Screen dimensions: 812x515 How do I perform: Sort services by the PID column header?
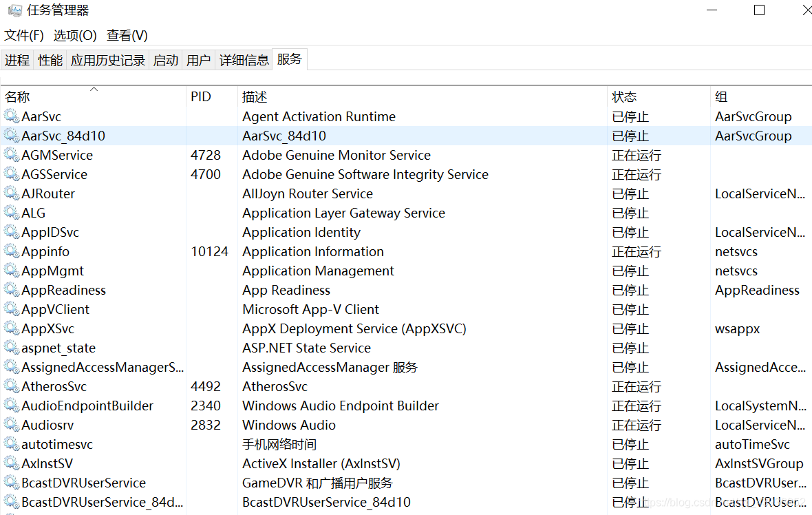pyautogui.click(x=212, y=96)
